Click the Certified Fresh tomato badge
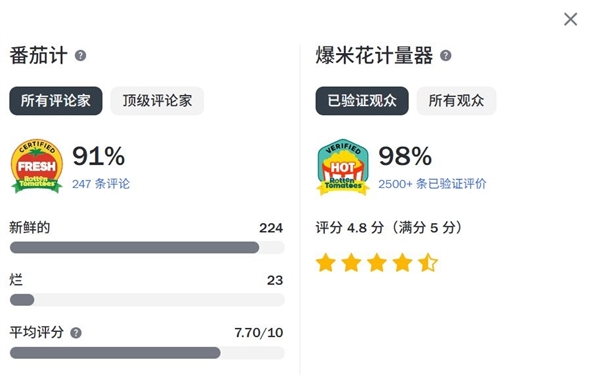This screenshot has height=386, width=600. (37, 166)
